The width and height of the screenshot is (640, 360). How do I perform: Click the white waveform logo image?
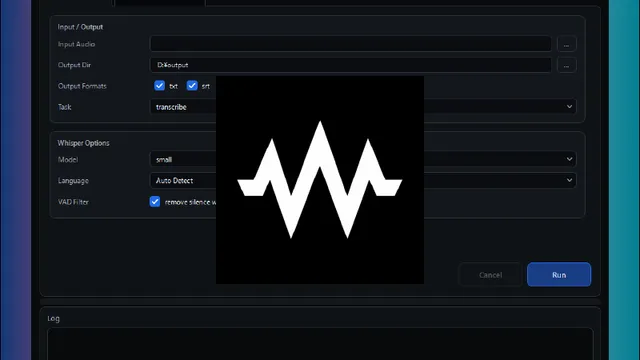tap(320, 180)
